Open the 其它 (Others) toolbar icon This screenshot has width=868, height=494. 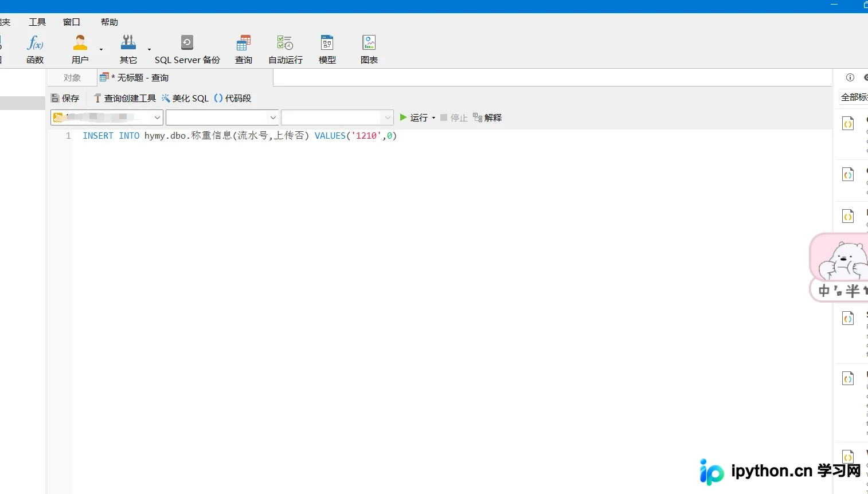click(128, 49)
